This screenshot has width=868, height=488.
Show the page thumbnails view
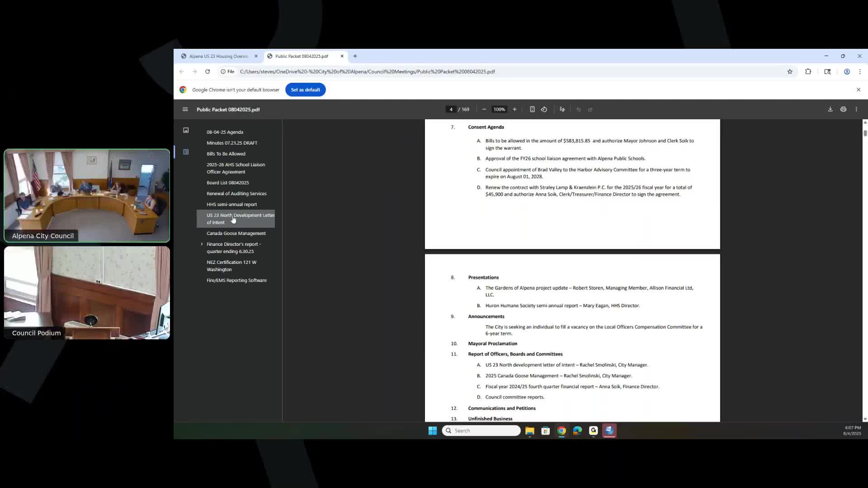pos(186,130)
